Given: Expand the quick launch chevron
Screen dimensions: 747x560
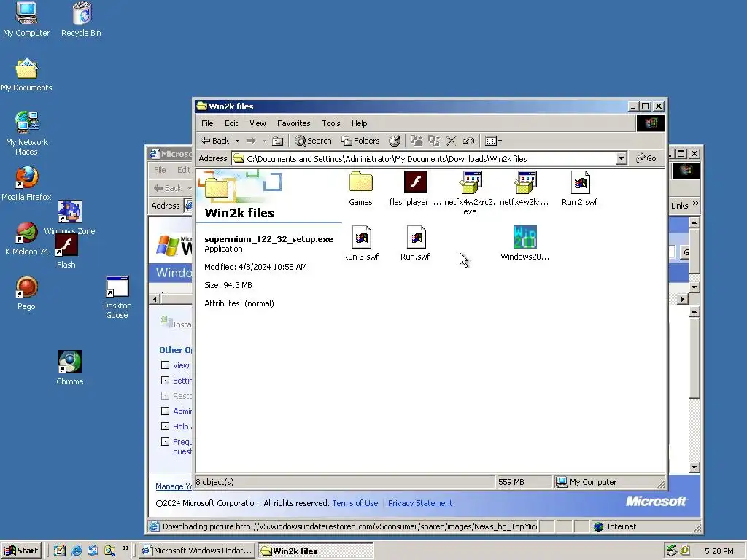Looking at the screenshot, I should [125, 548].
